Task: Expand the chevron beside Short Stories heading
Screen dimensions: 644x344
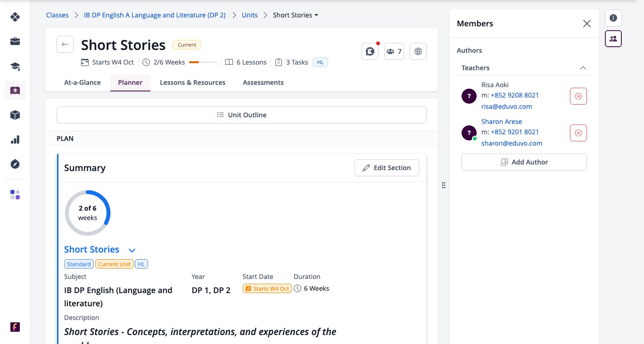Action: click(x=132, y=250)
